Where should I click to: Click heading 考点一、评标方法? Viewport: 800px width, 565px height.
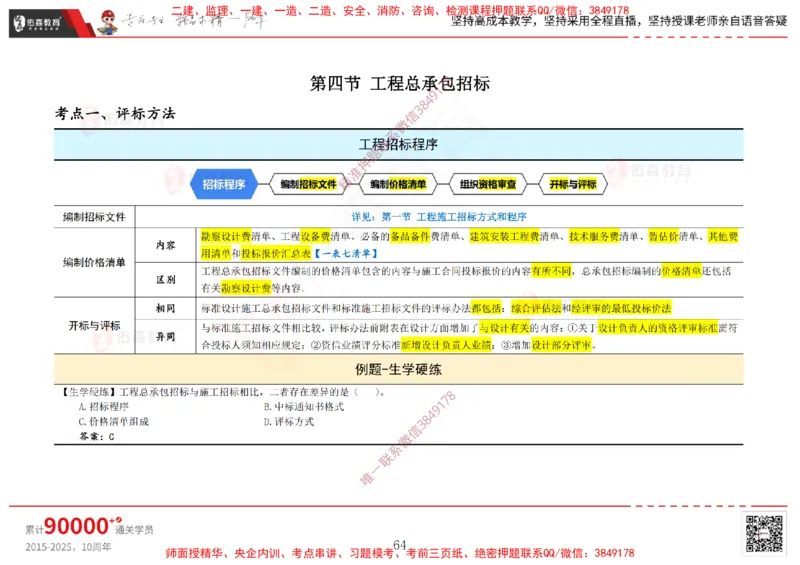click(x=115, y=113)
